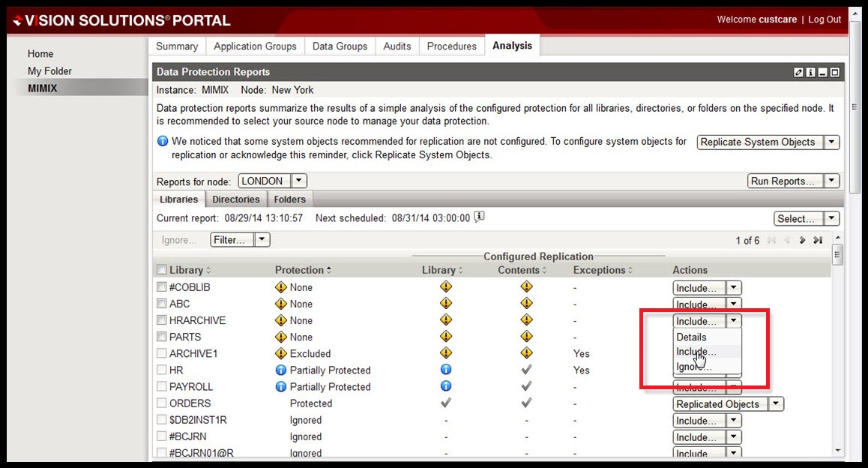
Task: Toggle the select-all Library header checkbox
Action: (x=161, y=270)
